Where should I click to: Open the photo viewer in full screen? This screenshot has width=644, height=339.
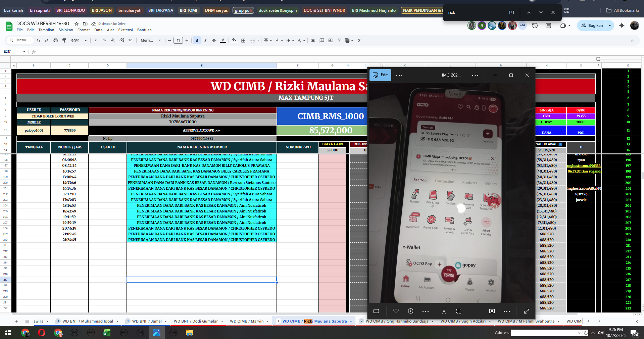click(x=527, y=311)
